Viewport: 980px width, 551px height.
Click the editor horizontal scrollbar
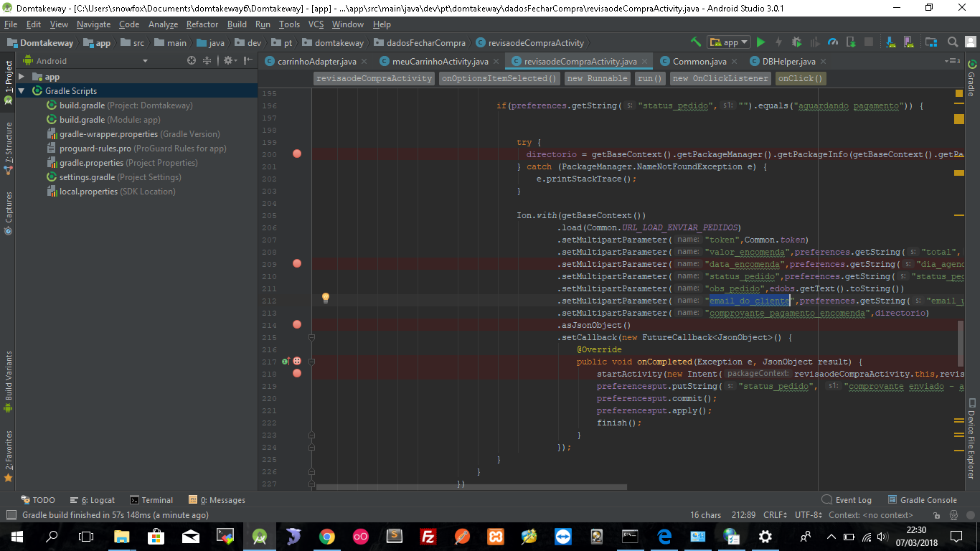471,487
